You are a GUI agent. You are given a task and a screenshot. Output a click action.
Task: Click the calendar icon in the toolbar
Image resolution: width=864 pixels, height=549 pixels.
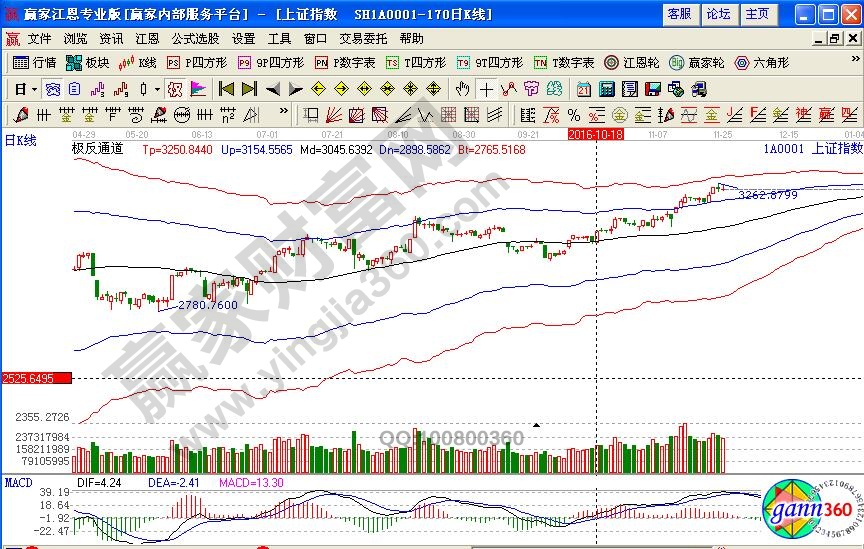click(583, 88)
